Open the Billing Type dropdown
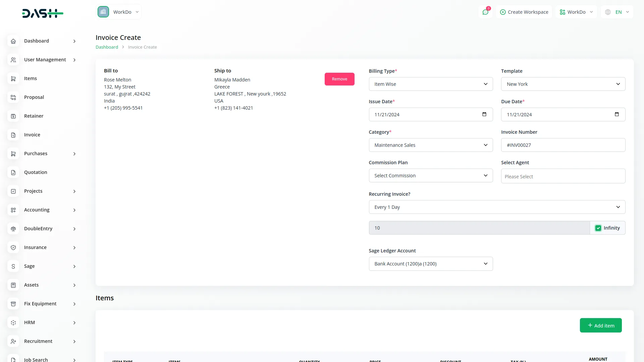 pos(430,84)
